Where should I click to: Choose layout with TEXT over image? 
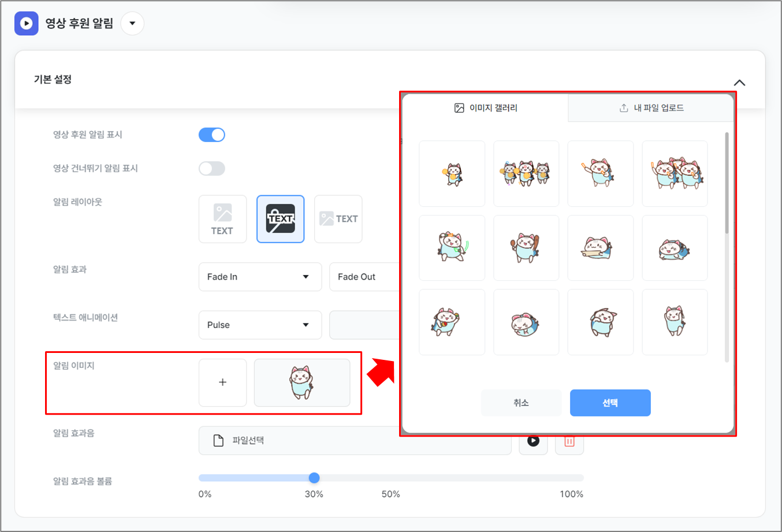pos(280,219)
